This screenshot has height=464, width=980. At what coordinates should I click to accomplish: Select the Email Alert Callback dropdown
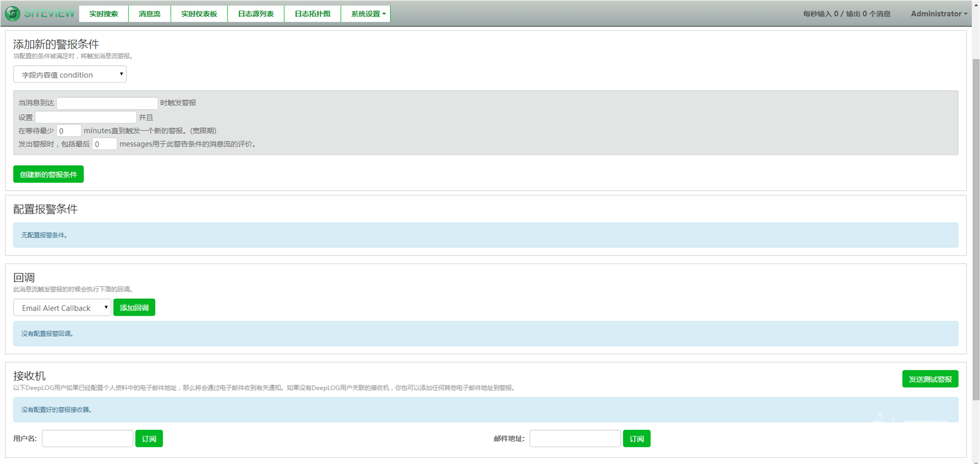62,308
